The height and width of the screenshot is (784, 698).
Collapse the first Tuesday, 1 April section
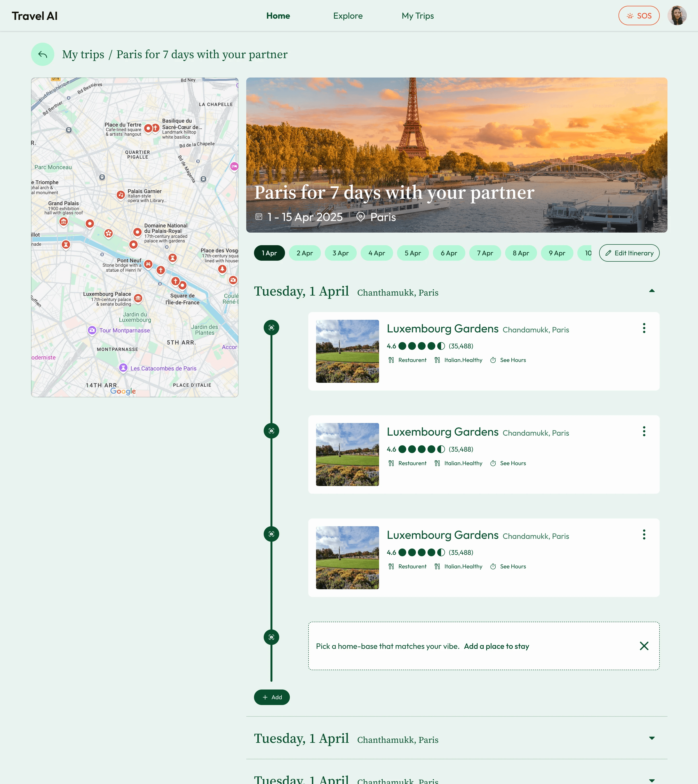point(651,291)
